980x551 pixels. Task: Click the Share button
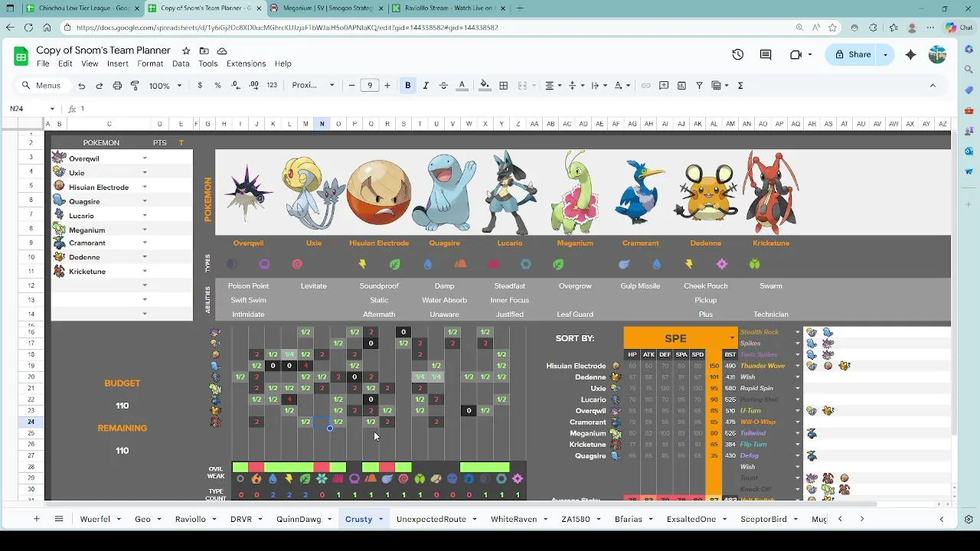tap(852, 54)
